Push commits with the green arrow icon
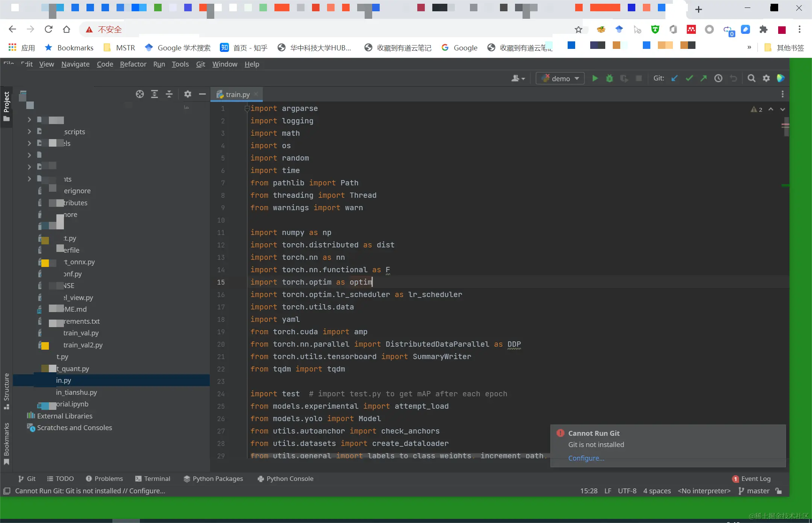812x523 pixels. (703, 78)
